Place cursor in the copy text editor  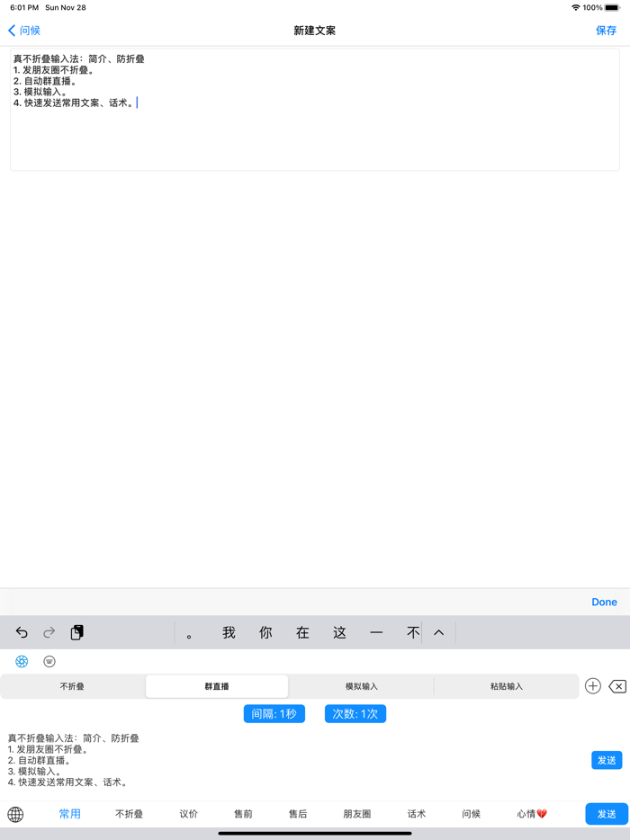tap(315, 110)
